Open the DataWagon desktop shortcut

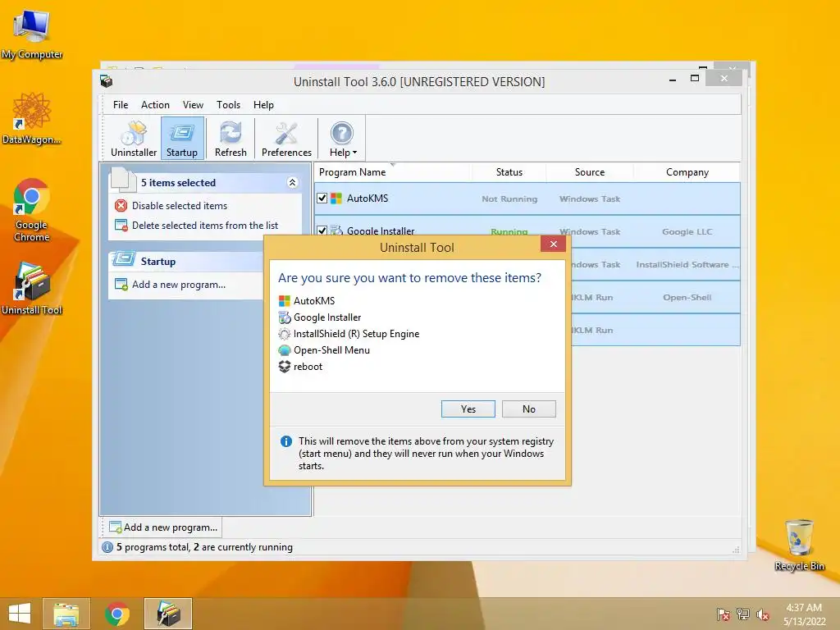[x=32, y=118]
